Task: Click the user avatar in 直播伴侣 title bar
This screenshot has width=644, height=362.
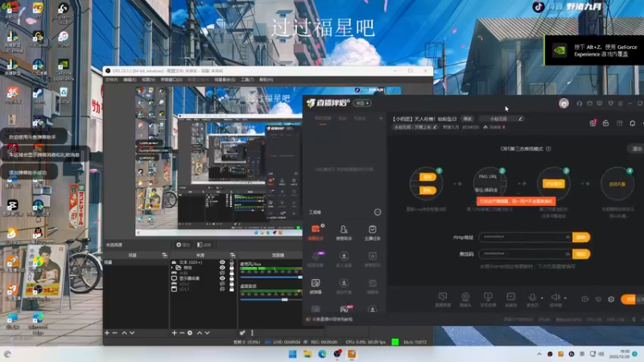Action: (x=564, y=104)
